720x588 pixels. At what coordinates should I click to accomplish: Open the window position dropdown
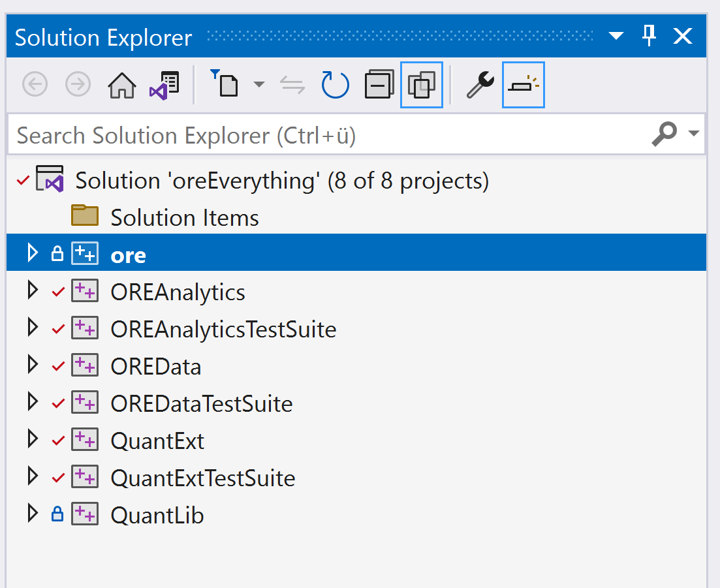tap(616, 36)
